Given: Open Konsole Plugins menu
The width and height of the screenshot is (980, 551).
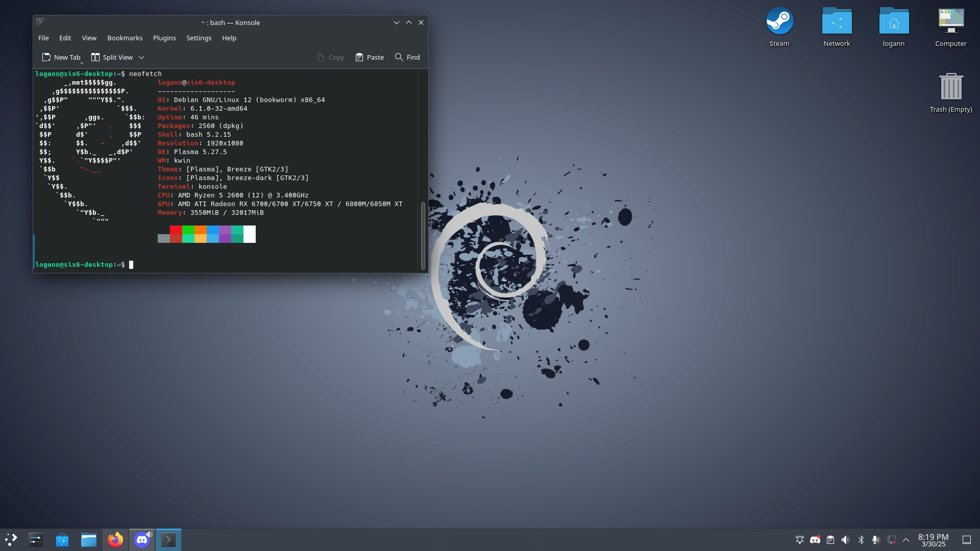Looking at the screenshot, I should click(164, 38).
